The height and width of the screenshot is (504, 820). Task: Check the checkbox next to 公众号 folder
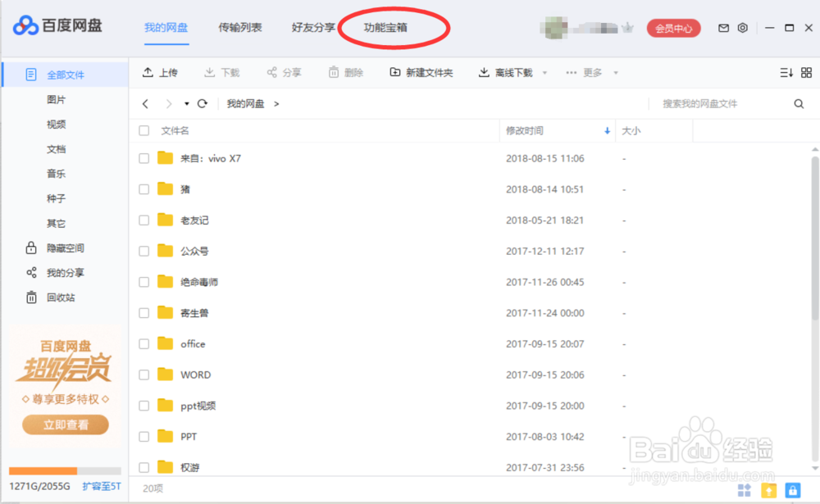click(143, 251)
